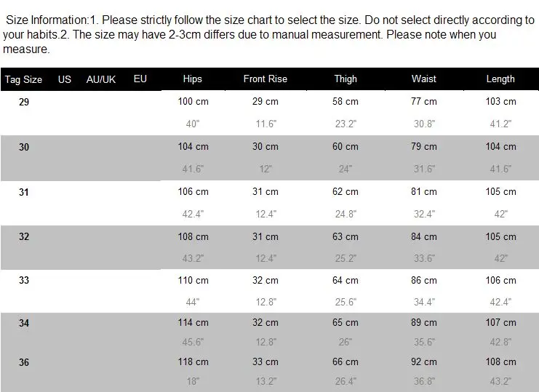539x392 pixels.
Task: Select tag size 29 row label
Action: [24, 102]
